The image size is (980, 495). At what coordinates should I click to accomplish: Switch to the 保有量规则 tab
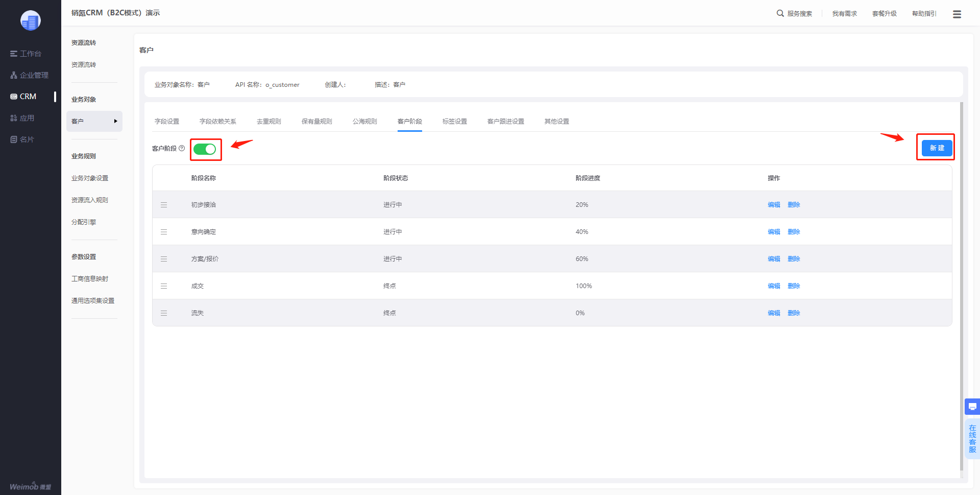(317, 122)
